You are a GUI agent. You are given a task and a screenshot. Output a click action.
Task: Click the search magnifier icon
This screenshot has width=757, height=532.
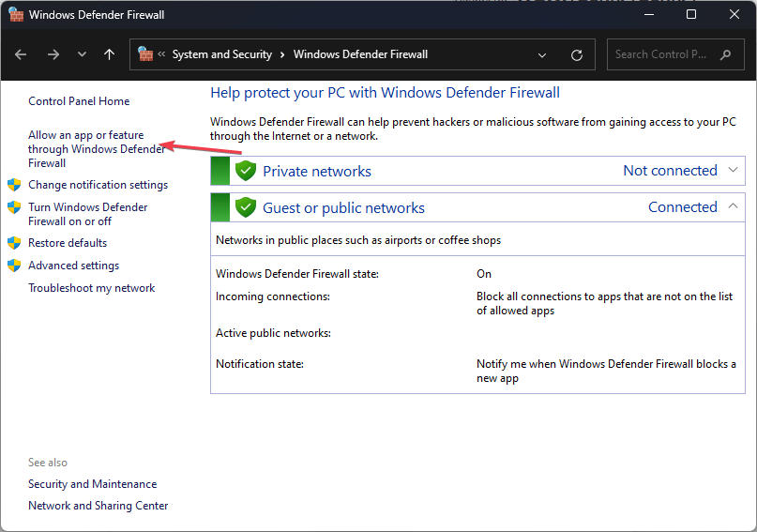tap(725, 54)
